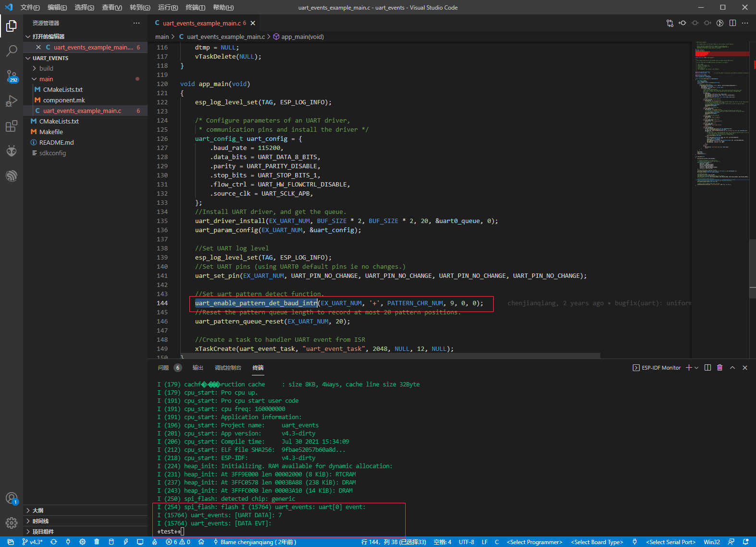The height and width of the screenshot is (547, 756).
Task: Open changes with compare icon in editor toolbar
Action: pyautogui.click(x=670, y=23)
